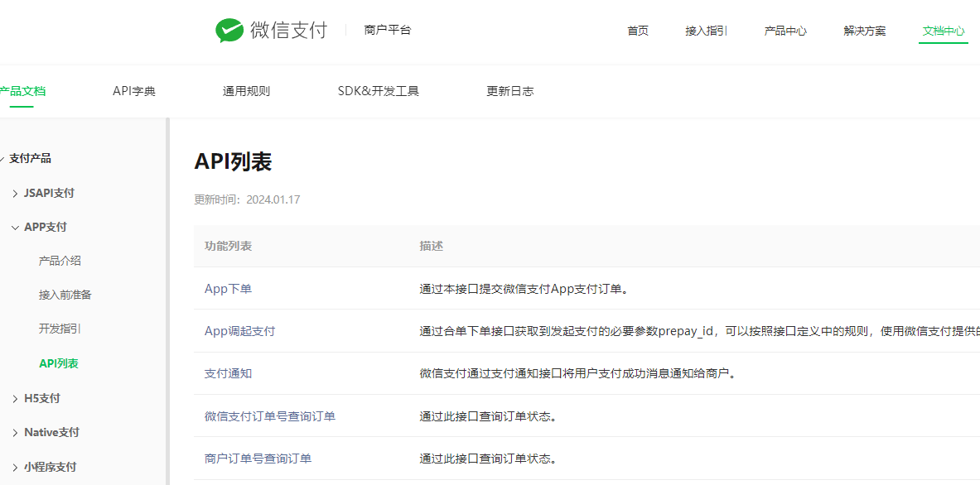Click the 商户平台 label beside the logo
Viewport: 980px width, 485px height.
388,30
